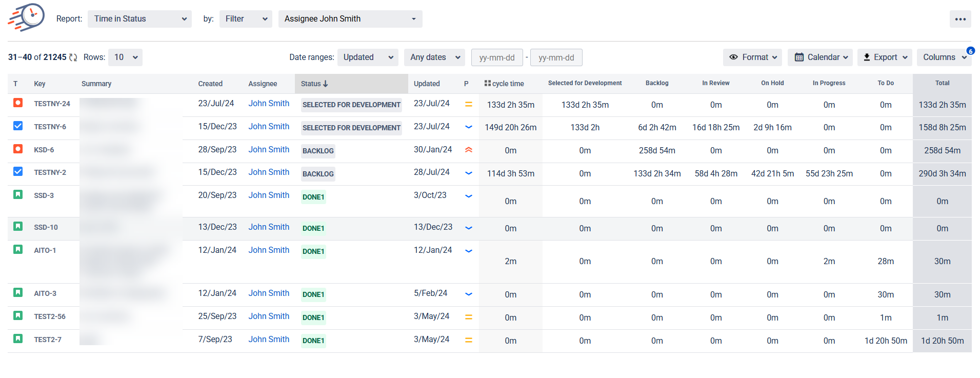
Task: Click the refresh icon beside 21245
Action: click(73, 57)
